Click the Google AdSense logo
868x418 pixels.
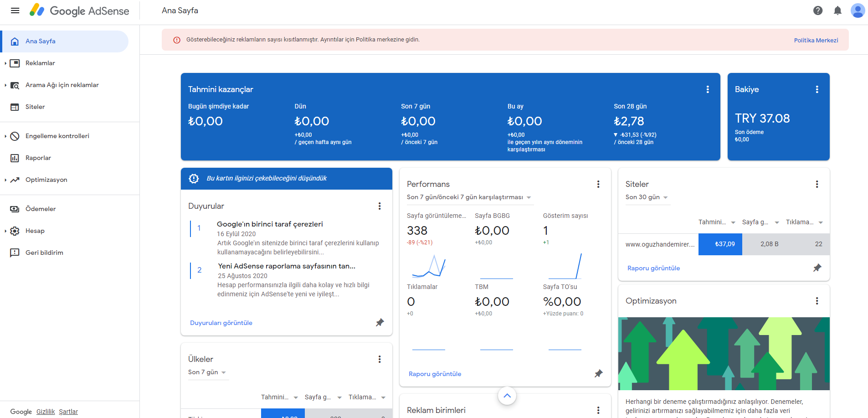point(79,10)
